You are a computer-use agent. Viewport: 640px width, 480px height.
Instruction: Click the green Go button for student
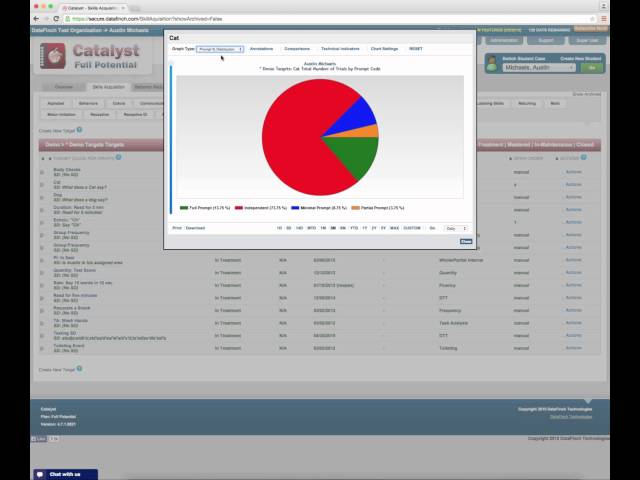(592, 68)
